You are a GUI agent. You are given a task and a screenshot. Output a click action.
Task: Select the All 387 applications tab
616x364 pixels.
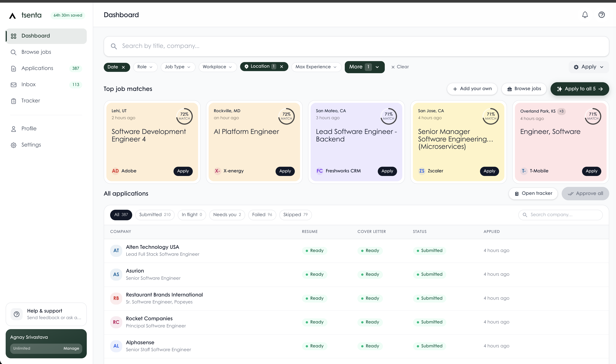click(x=121, y=215)
